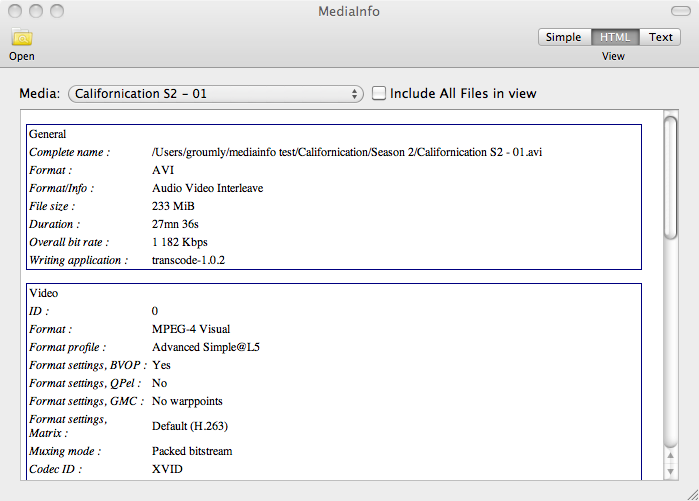Open the Media dropdown showing Californication S2 - 01
This screenshot has width=699, height=501.
(216, 94)
